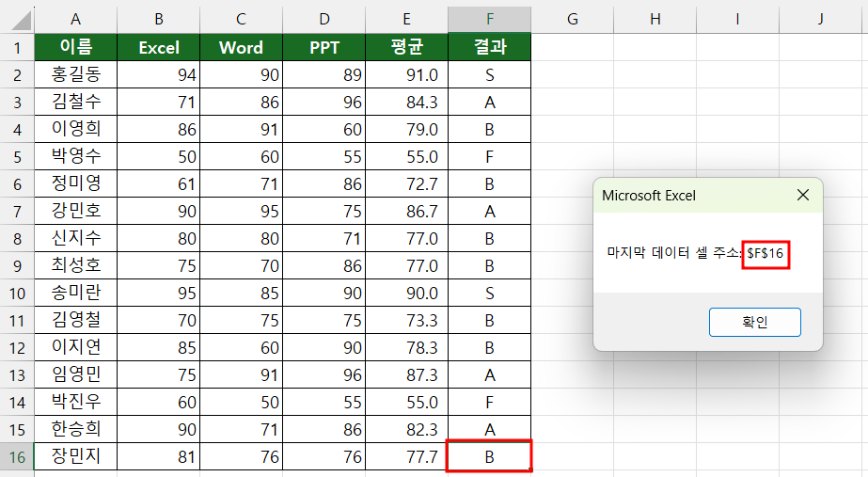Select Excel score 71 in 김철수 row
Image resolution: width=868 pixels, height=477 pixels.
click(x=158, y=102)
